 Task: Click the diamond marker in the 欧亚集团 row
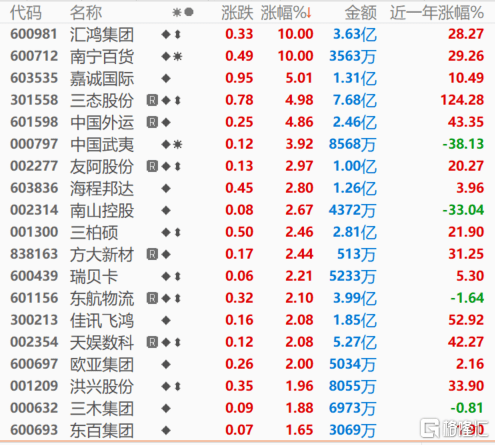tap(166, 364)
